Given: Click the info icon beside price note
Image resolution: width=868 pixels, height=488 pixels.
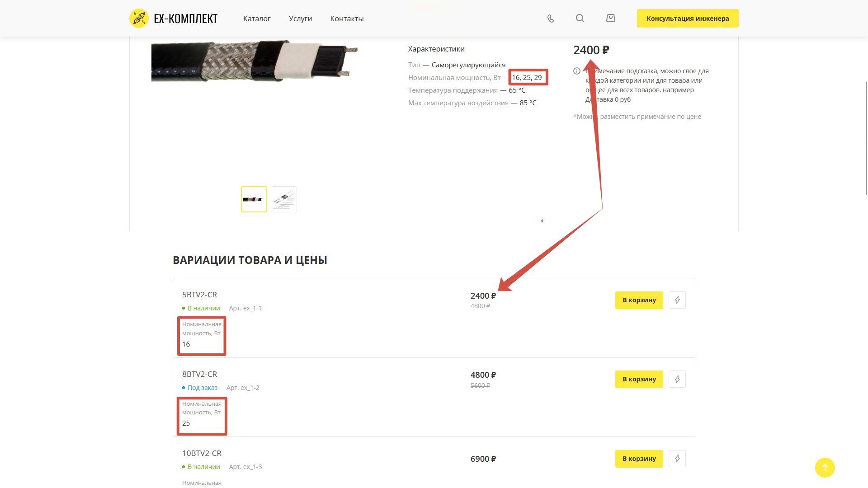Looking at the screenshot, I should coord(577,71).
